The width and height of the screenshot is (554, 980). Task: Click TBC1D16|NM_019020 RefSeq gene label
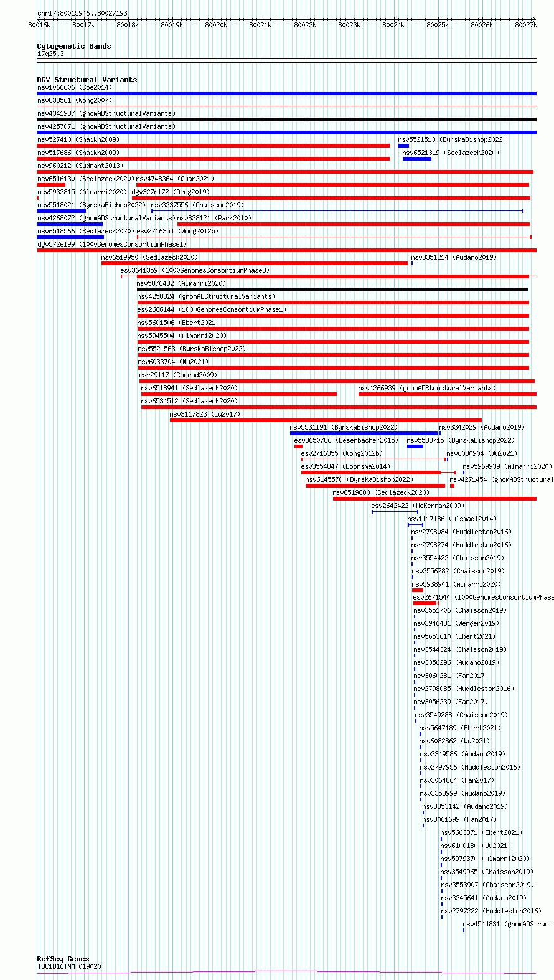tap(68, 967)
